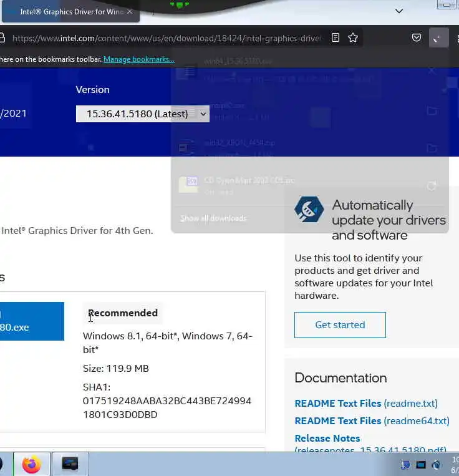The width and height of the screenshot is (459, 476).
Task: Open the dark monitor app in taskbar
Action: point(70,464)
